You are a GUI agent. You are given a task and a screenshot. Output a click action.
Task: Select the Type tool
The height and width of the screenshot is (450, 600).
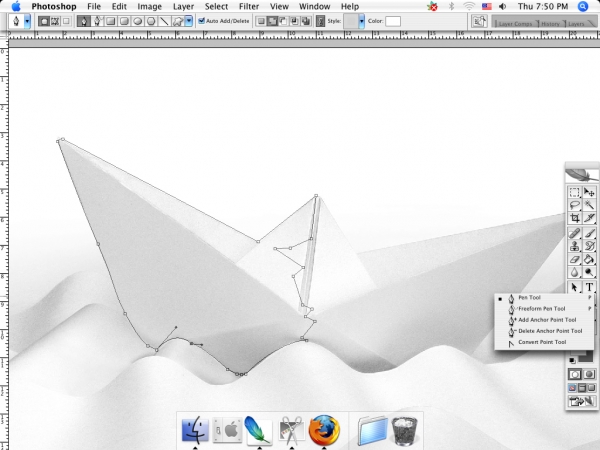pos(589,287)
